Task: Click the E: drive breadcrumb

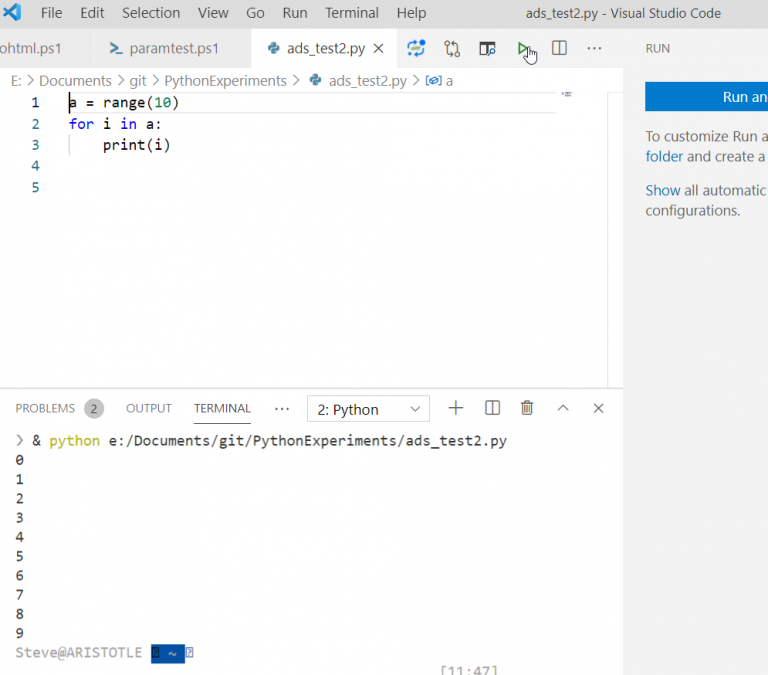Action: click(x=16, y=81)
